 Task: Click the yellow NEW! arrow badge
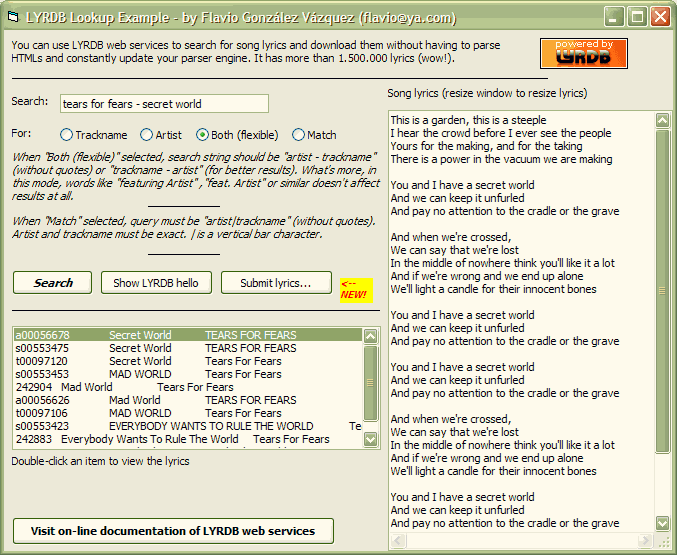point(355,289)
